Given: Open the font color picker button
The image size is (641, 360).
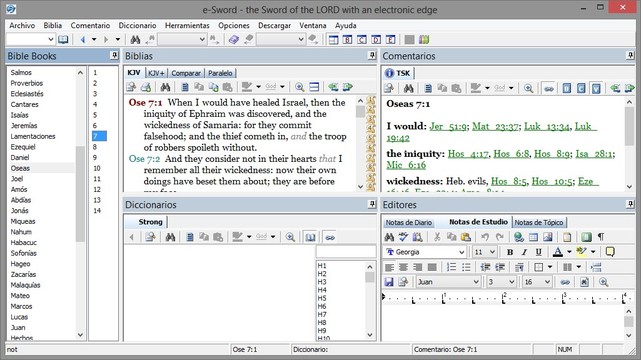Looking at the screenshot, I should 558,252.
